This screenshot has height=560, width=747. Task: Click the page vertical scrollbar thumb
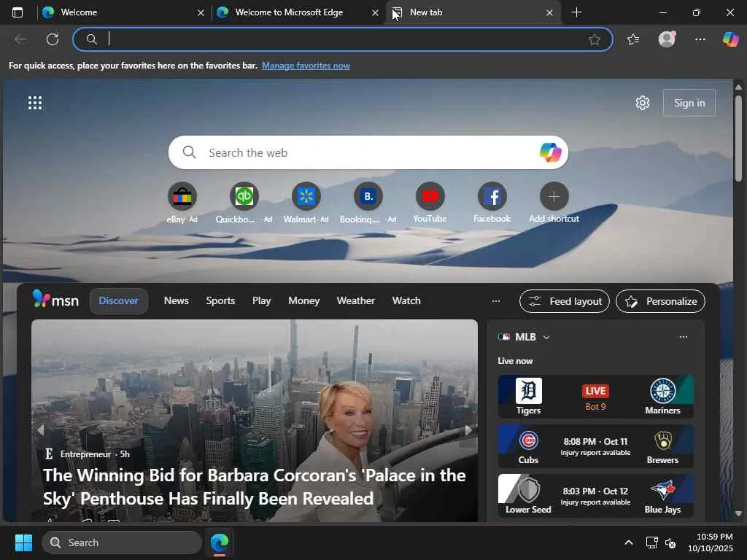pyautogui.click(x=738, y=138)
